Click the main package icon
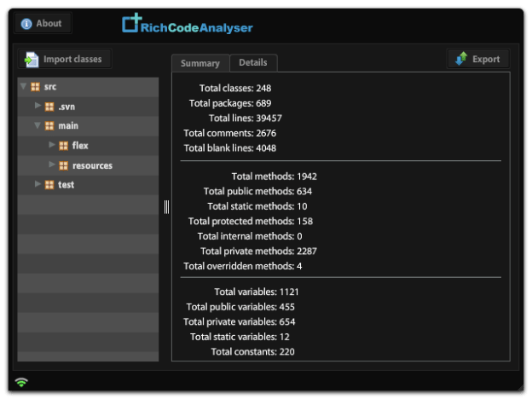 point(49,126)
